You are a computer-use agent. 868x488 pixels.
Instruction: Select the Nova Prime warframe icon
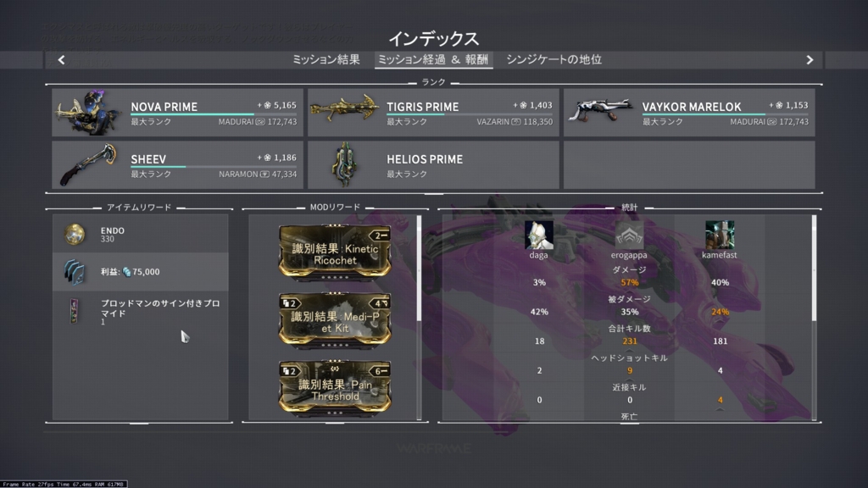(88, 113)
